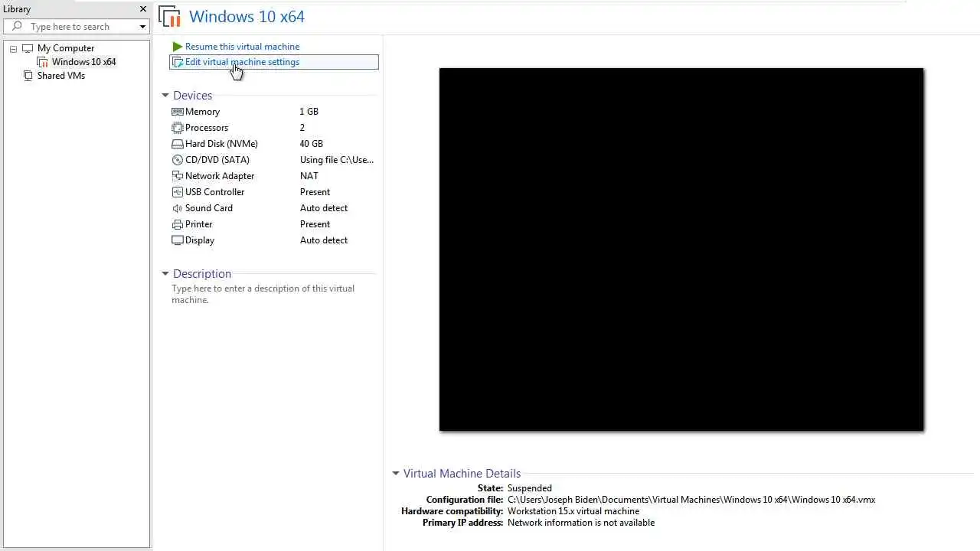The height and width of the screenshot is (551, 980).
Task: Close the Library panel with X
Action: pyautogui.click(x=142, y=9)
